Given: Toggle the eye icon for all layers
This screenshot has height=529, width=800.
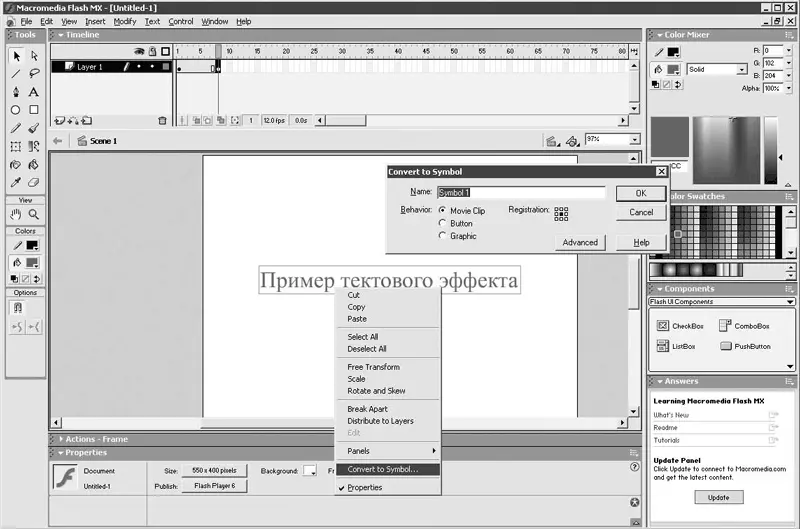Looking at the screenshot, I should pos(139,52).
